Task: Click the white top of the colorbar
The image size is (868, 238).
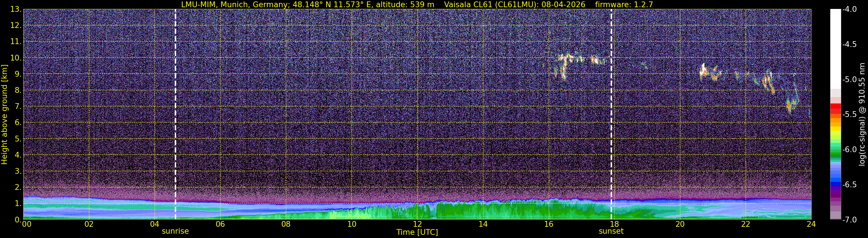Action: coord(835,47)
